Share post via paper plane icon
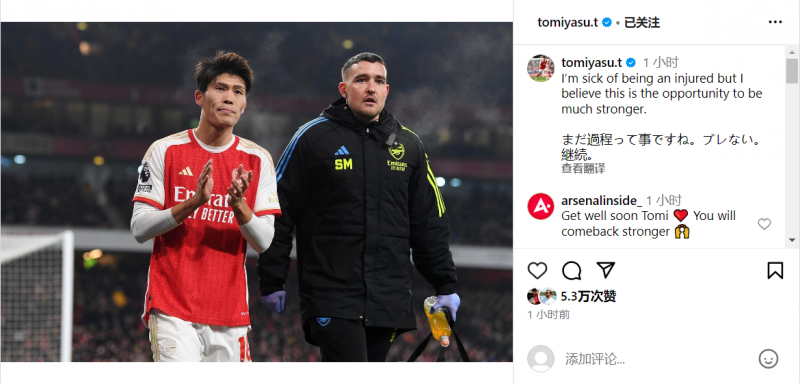 [606, 270]
